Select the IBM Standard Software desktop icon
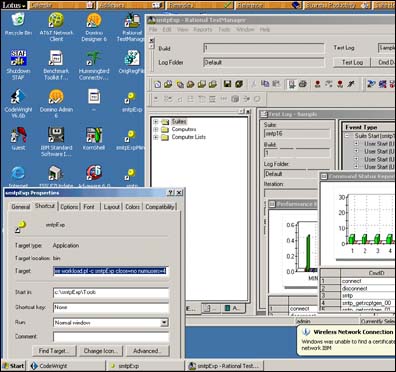 [56, 142]
